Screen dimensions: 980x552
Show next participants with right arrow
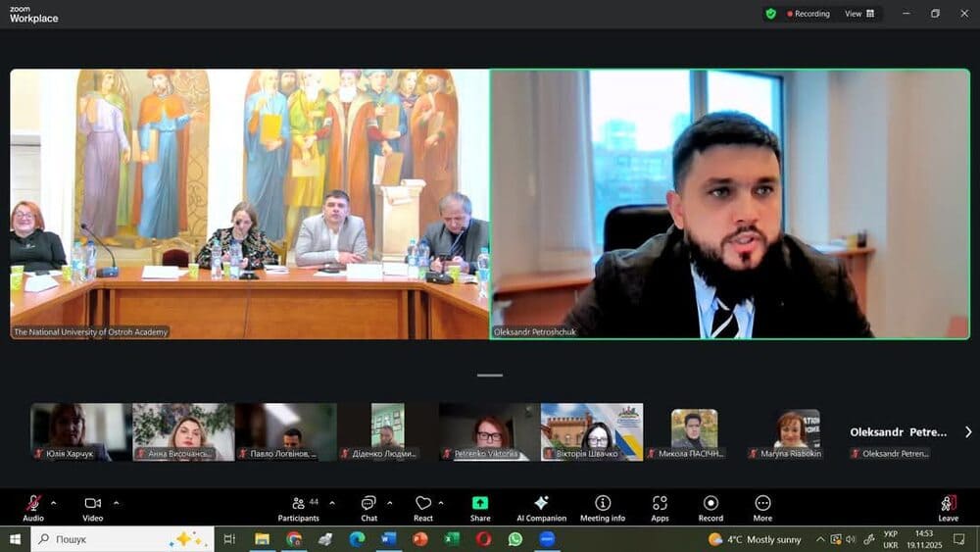[968, 431]
